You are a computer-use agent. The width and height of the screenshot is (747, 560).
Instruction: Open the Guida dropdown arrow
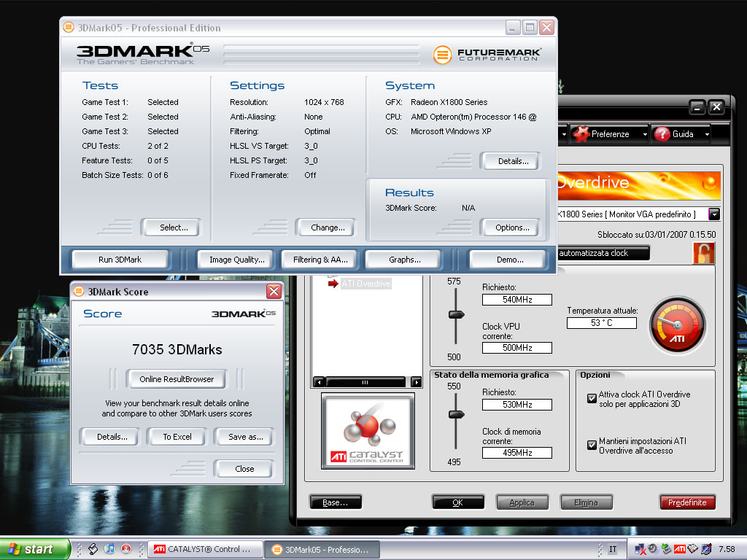click(x=707, y=134)
